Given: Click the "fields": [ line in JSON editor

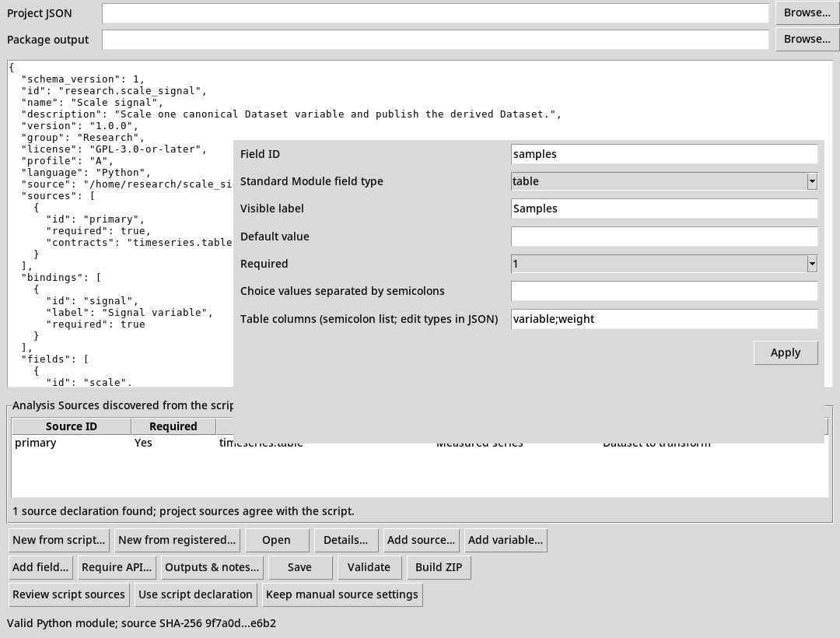Looking at the screenshot, I should click(55, 359).
